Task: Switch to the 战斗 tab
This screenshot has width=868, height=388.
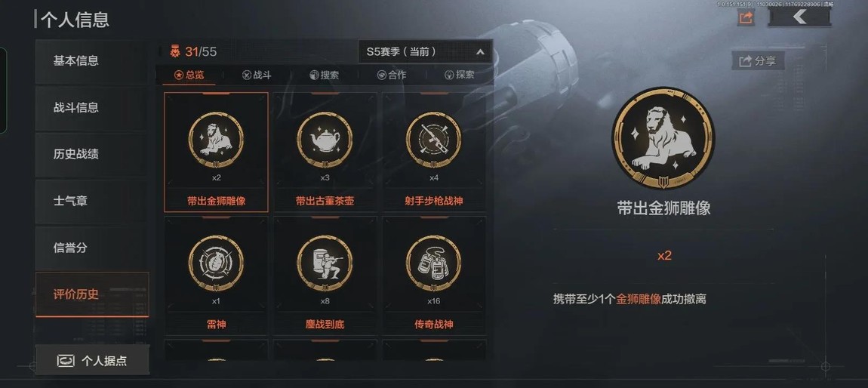Action: (257, 75)
